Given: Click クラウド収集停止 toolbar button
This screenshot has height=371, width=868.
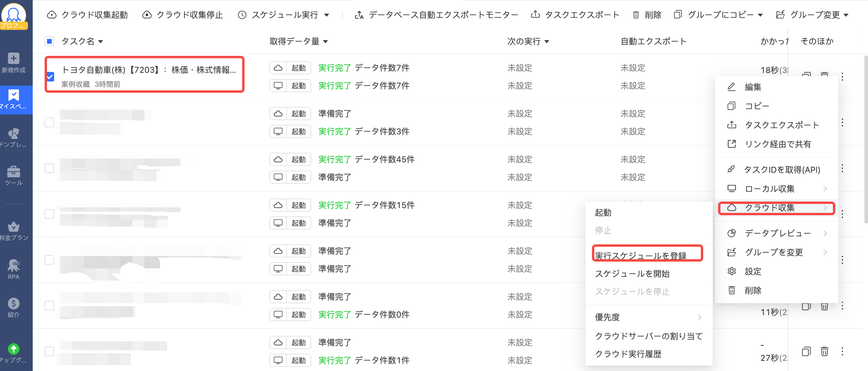Looking at the screenshot, I should pos(182,15).
